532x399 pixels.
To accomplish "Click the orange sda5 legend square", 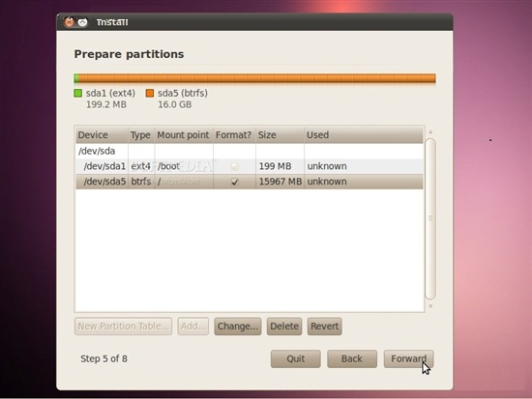I will (x=150, y=93).
